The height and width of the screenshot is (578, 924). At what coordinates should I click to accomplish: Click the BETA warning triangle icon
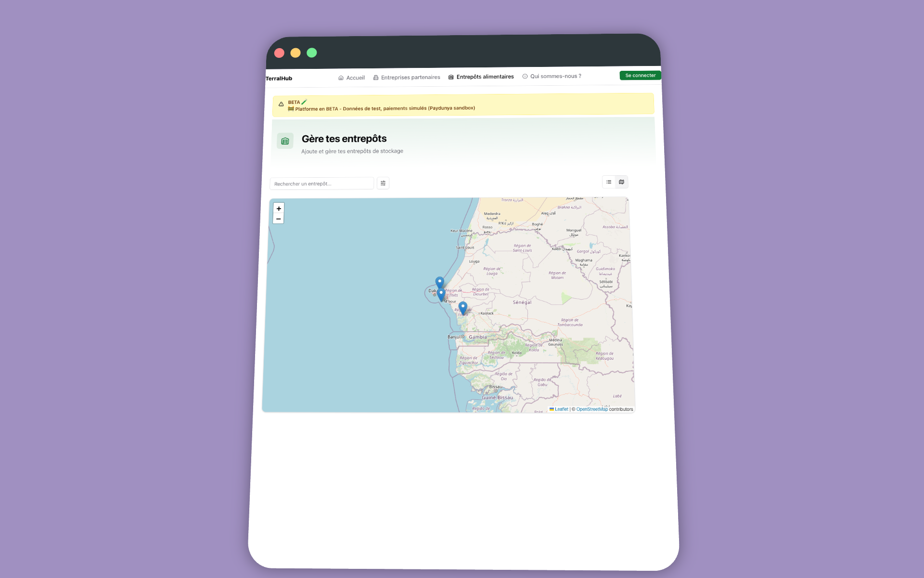(x=281, y=104)
